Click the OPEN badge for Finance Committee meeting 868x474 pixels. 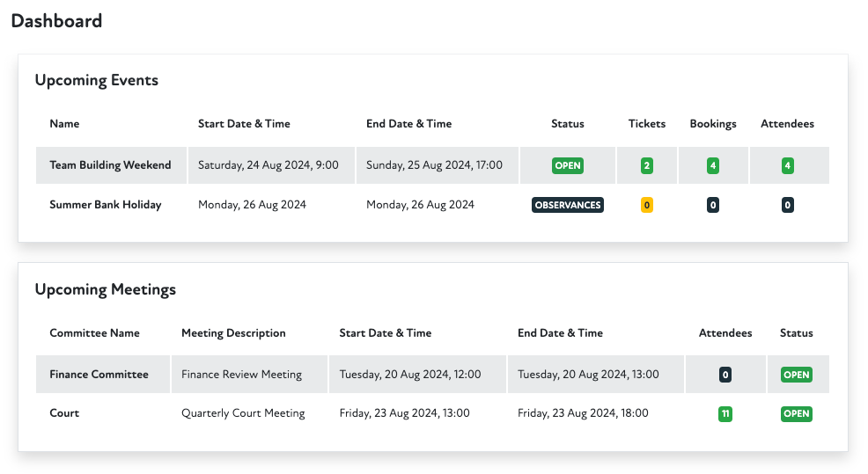[x=796, y=375]
